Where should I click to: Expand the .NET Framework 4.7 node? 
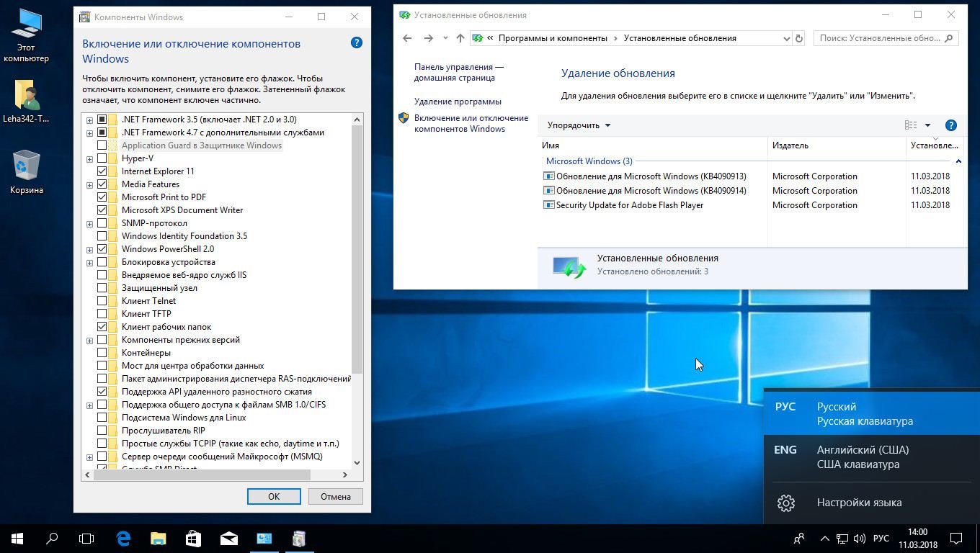point(89,132)
